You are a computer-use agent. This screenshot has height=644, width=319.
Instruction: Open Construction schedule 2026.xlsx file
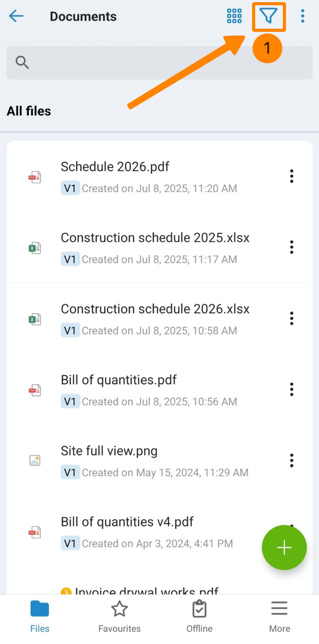[x=155, y=309]
